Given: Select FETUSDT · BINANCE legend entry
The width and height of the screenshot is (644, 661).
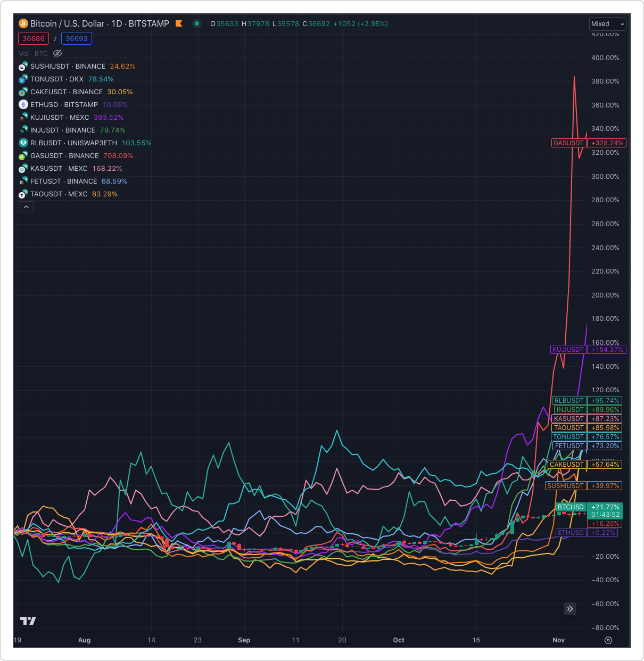Looking at the screenshot, I should (x=64, y=181).
